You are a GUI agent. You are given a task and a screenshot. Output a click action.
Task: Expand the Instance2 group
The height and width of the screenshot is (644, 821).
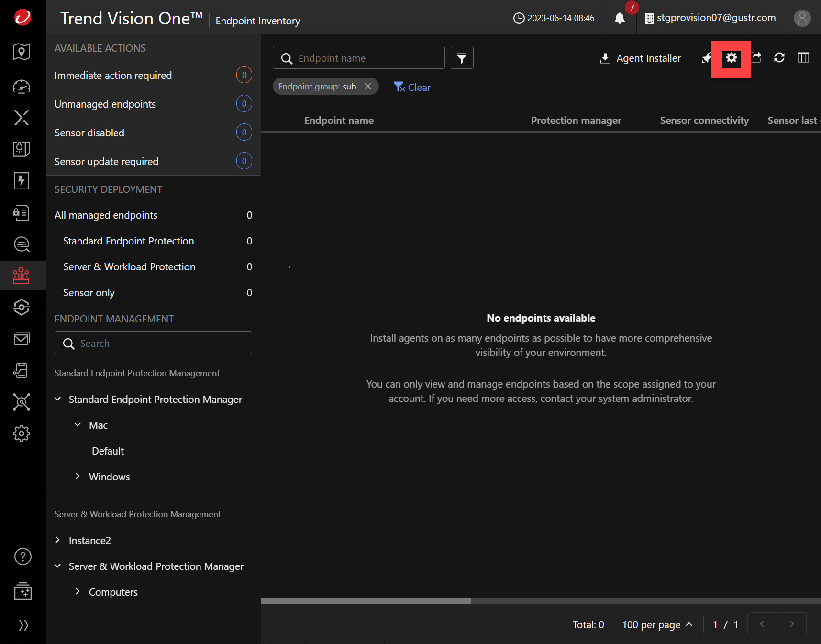pyautogui.click(x=57, y=540)
